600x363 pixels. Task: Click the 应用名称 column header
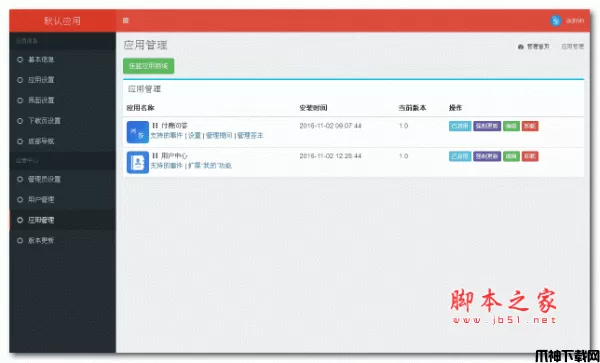[x=140, y=108]
